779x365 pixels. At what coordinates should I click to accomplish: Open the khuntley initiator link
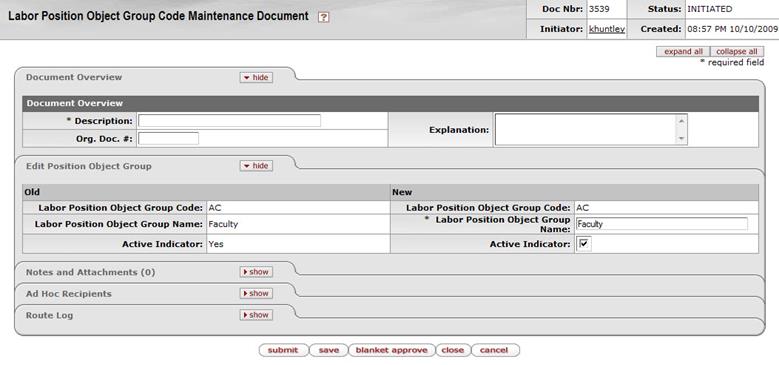607,29
